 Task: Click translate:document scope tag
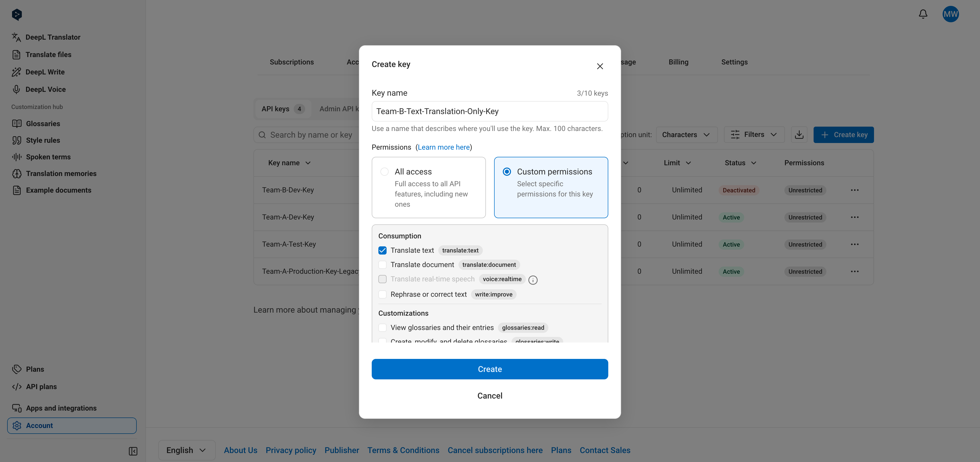(489, 265)
